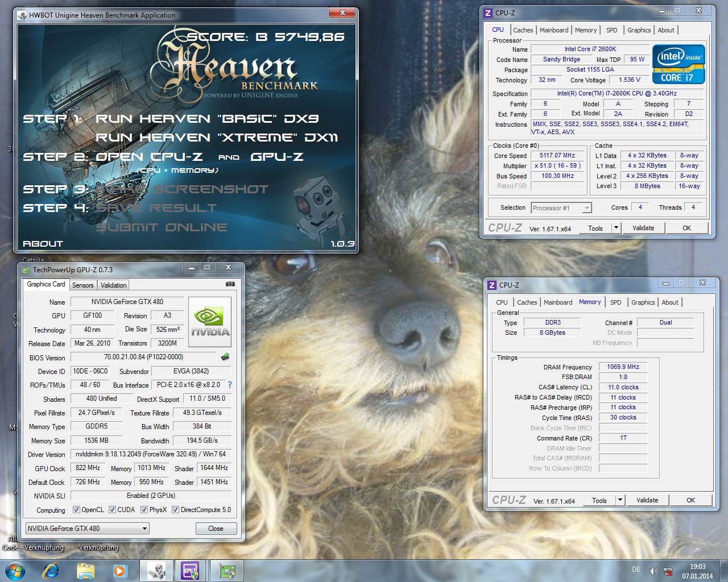
Task: Switch to Validation tab in GPU-Z
Action: [114, 285]
